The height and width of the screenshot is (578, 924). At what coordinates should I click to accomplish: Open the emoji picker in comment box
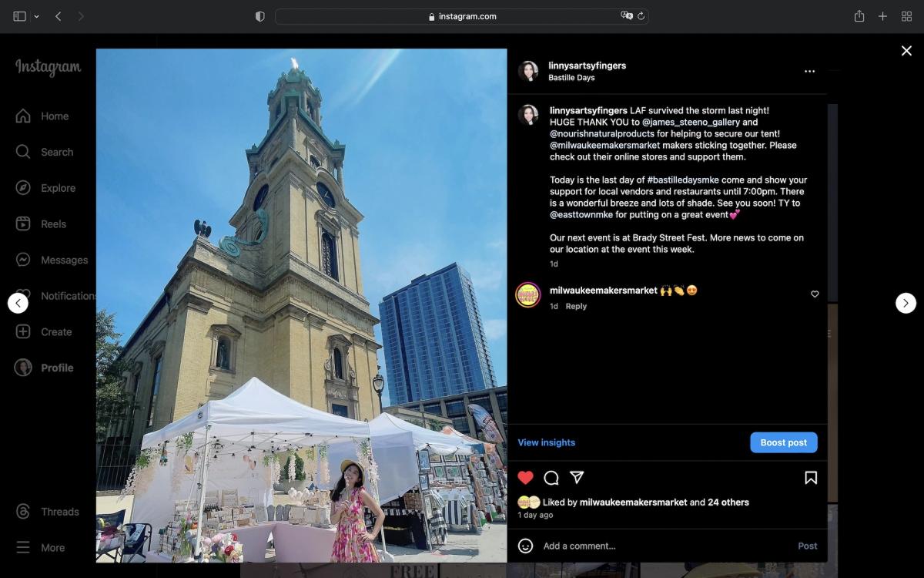pos(526,546)
